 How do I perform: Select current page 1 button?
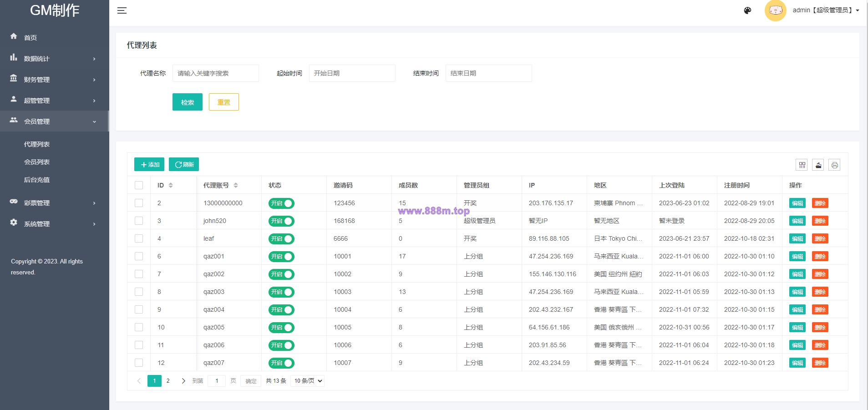click(x=154, y=381)
